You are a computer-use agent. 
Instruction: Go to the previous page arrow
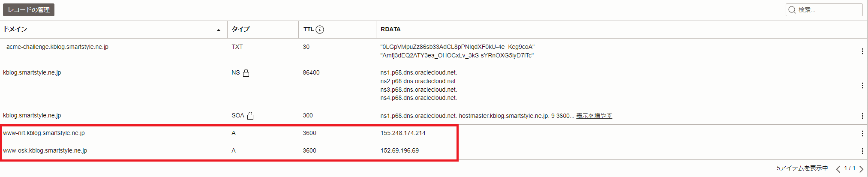tap(838, 169)
